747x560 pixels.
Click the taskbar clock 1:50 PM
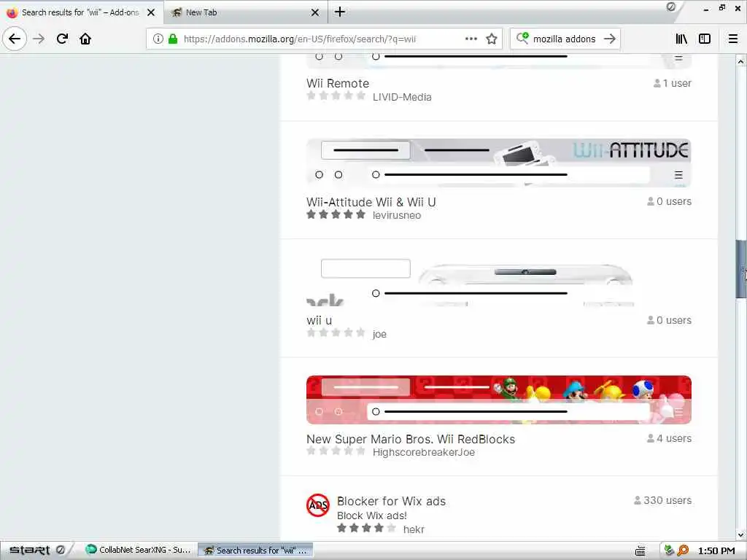tap(716, 551)
